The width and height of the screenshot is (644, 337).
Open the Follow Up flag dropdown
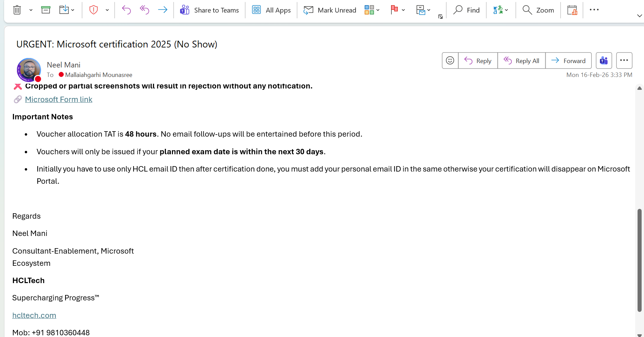click(x=403, y=10)
